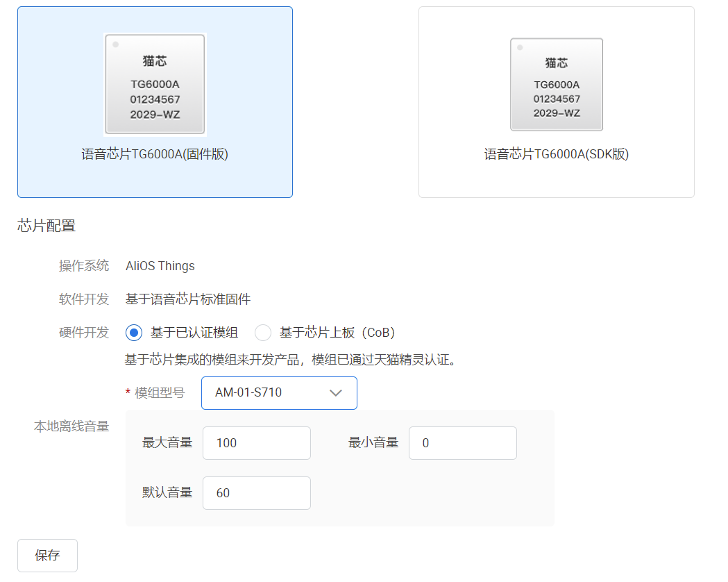The height and width of the screenshot is (582, 728).
Task: Click the 硬件开发 label
Action: tap(83, 333)
